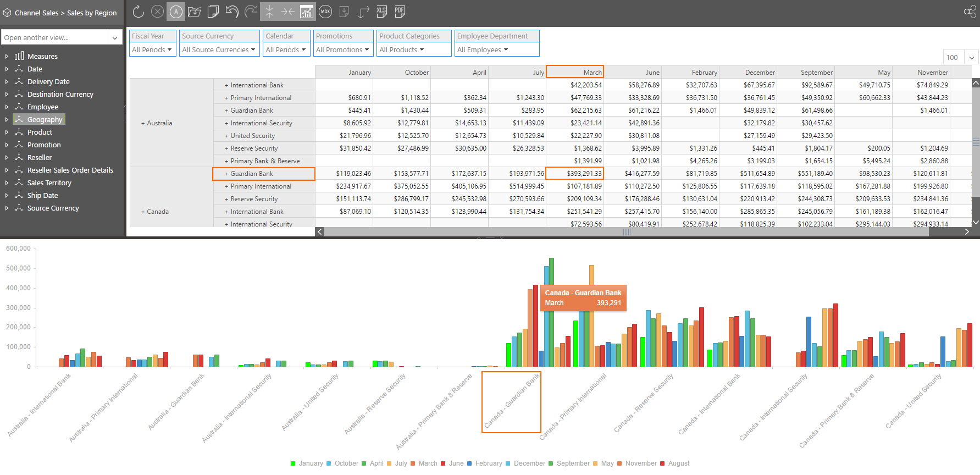The height and width of the screenshot is (475, 980).
Task: Export the view to PDF
Action: click(x=400, y=11)
